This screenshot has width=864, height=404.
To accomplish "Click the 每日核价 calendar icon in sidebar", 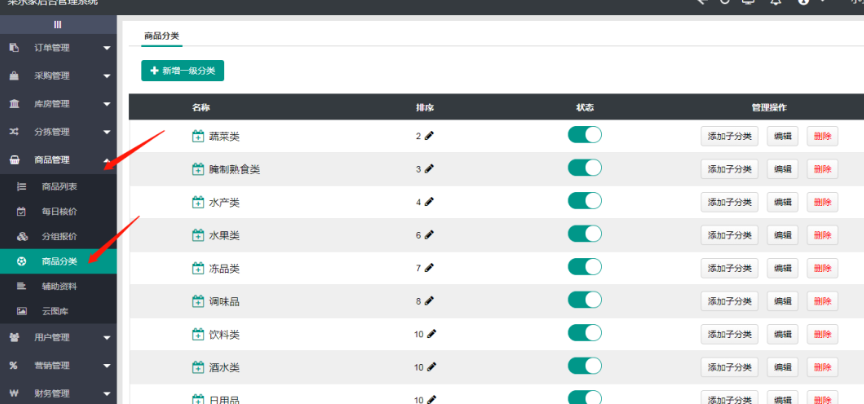I will [x=21, y=212].
